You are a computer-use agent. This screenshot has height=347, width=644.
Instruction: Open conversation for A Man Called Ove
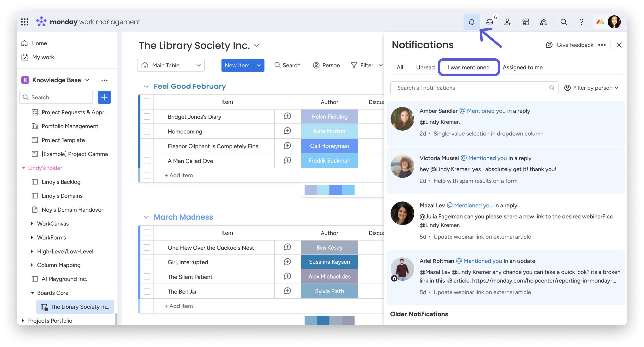pos(288,160)
